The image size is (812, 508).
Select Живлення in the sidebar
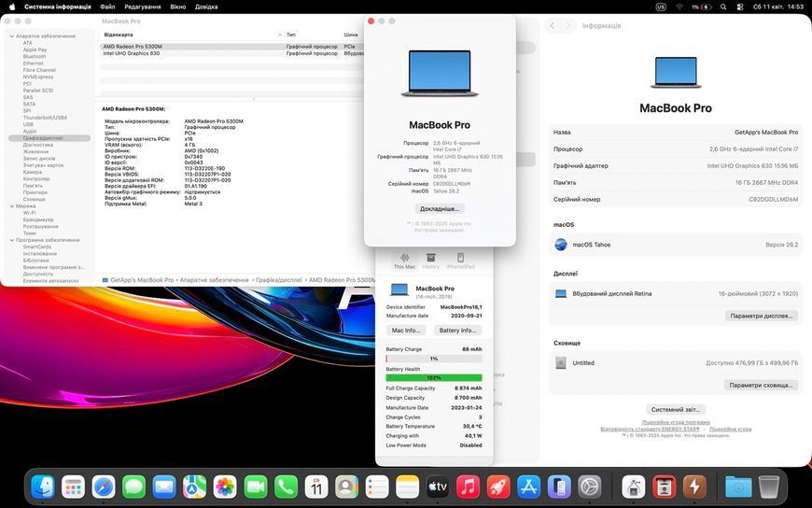[35, 152]
